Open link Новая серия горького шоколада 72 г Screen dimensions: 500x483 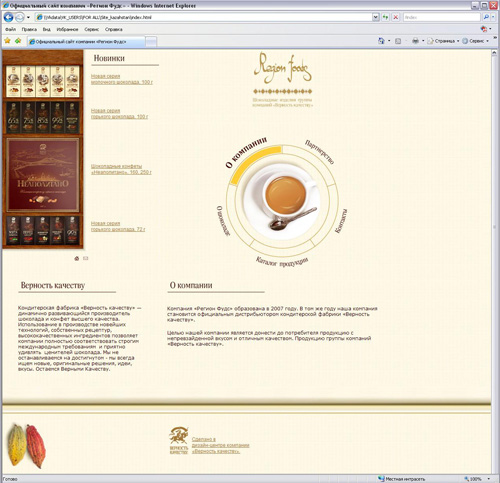tap(118, 226)
